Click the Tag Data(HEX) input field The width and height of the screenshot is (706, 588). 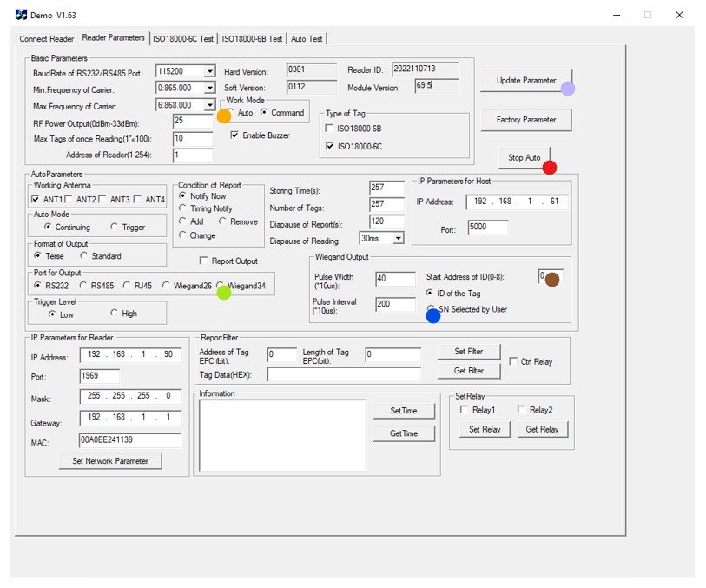tap(344, 374)
